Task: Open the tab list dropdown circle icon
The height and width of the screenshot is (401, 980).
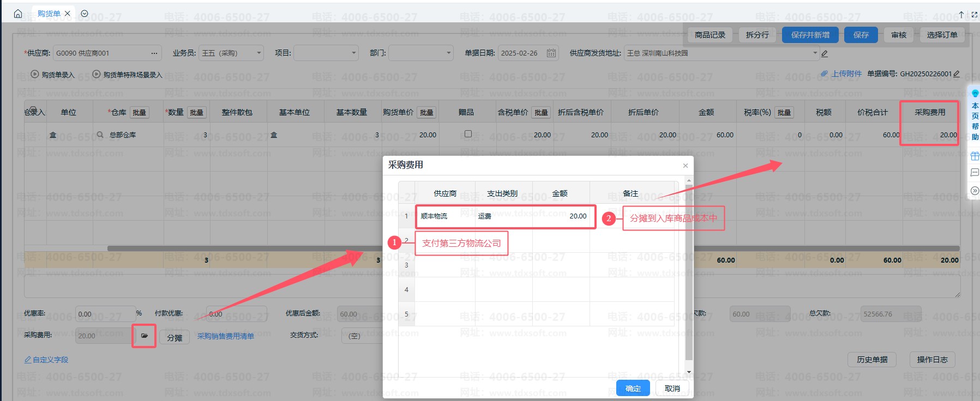Action: click(85, 14)
